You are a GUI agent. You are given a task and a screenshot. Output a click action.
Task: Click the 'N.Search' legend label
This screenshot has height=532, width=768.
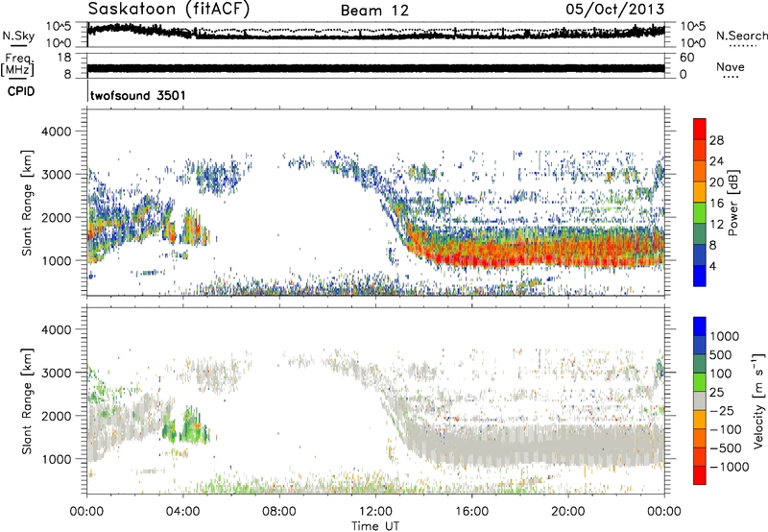click(x=741, y=36)
